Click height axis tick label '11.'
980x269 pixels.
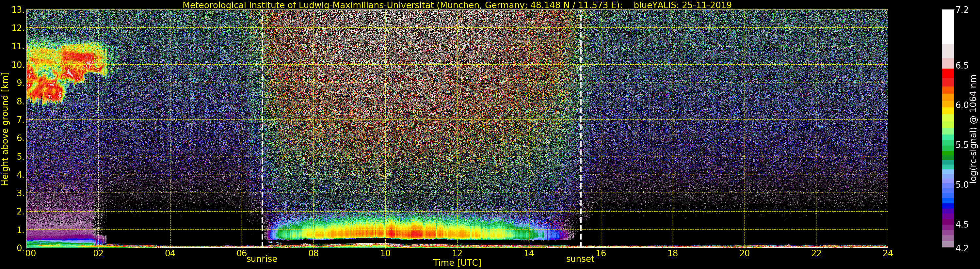pyautogui.click(x=18, y=46)
